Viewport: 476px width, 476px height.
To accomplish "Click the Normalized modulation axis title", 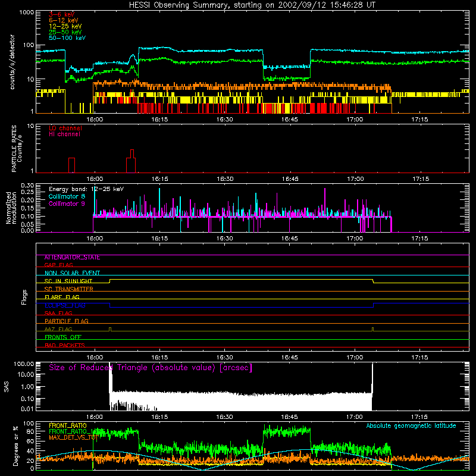I will click(11, 208).
